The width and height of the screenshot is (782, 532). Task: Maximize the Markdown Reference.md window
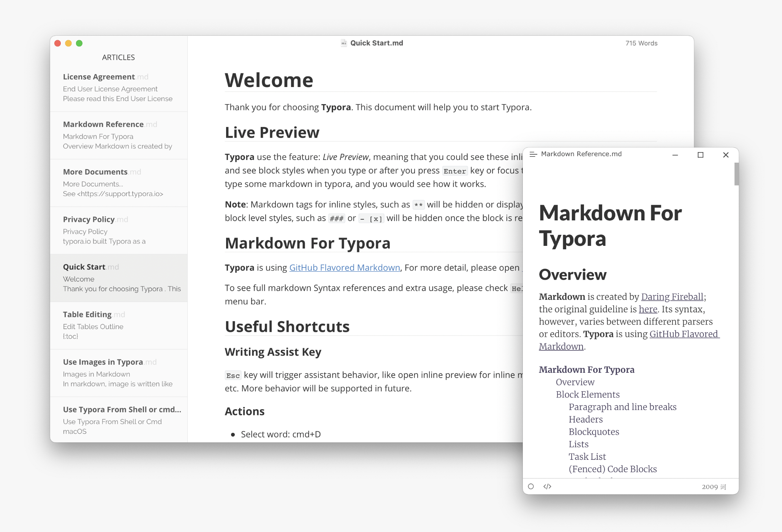tap(701, 155)
